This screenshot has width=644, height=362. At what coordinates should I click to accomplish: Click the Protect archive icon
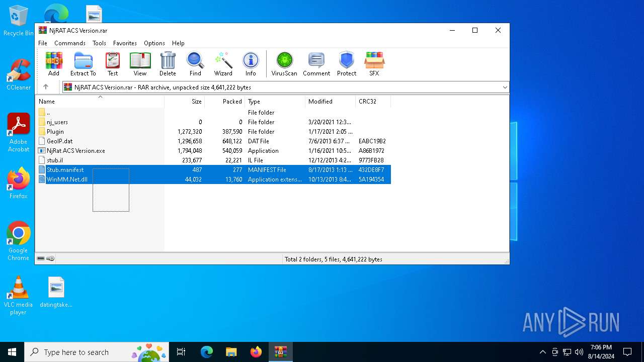(347, 64)
